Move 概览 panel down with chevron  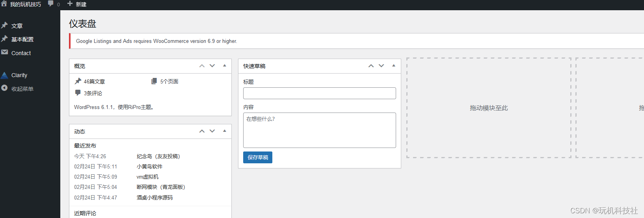pyautogui.click(x=212, y=66)
